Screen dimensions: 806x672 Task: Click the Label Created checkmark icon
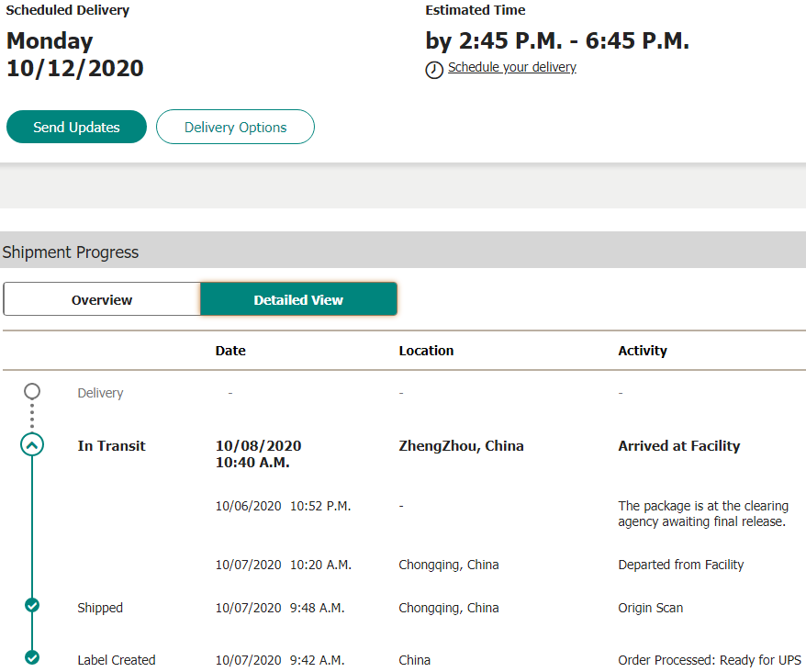point(32,657)
